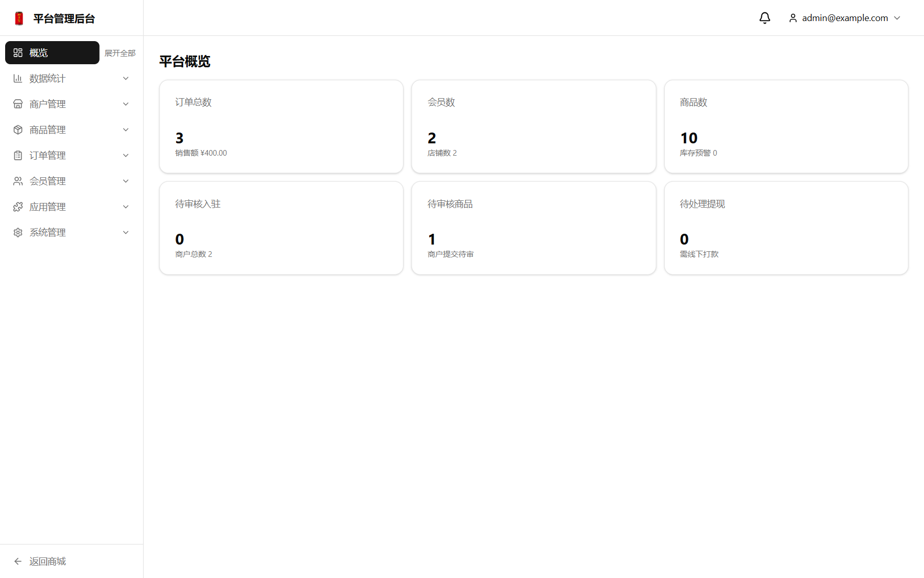Click the admin@example.com account email

845,18
